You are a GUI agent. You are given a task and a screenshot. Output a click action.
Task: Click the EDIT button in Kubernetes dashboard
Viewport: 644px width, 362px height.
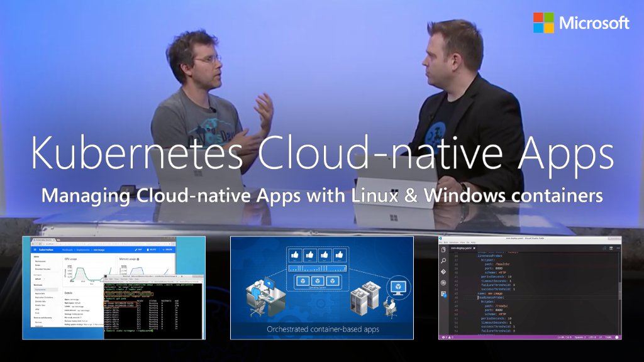click(138, 250)
